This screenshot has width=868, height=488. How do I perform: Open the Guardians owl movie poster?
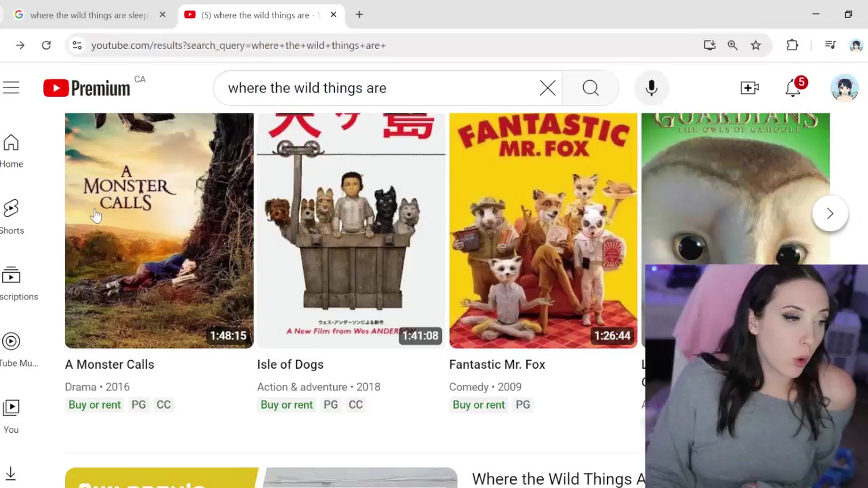736,189
